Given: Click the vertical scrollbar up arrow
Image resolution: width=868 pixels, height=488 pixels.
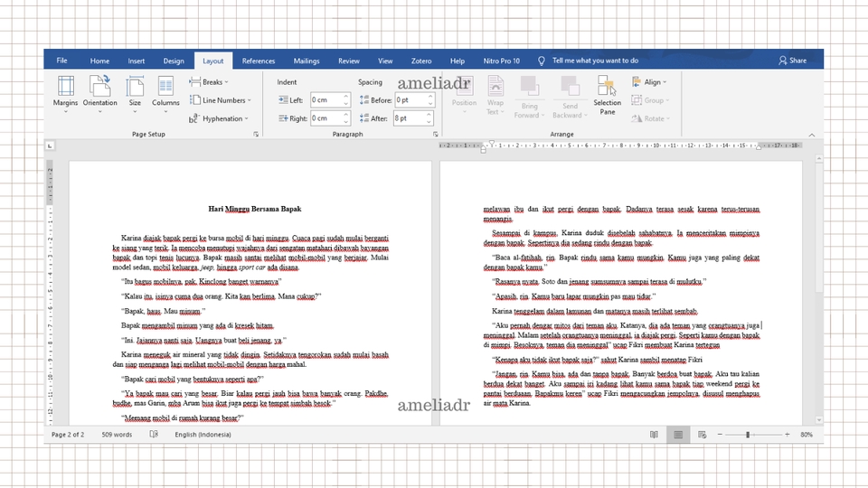Looking at the screenshot, I should 819,159.
